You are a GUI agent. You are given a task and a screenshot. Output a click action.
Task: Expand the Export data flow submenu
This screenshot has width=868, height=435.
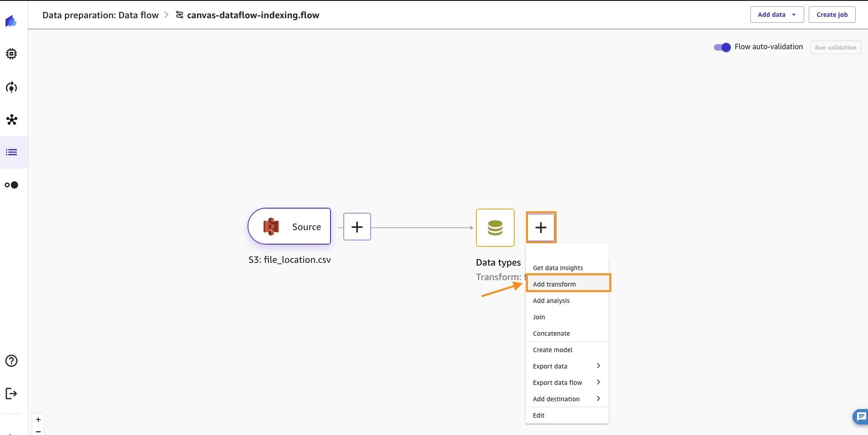click(567, 383)
